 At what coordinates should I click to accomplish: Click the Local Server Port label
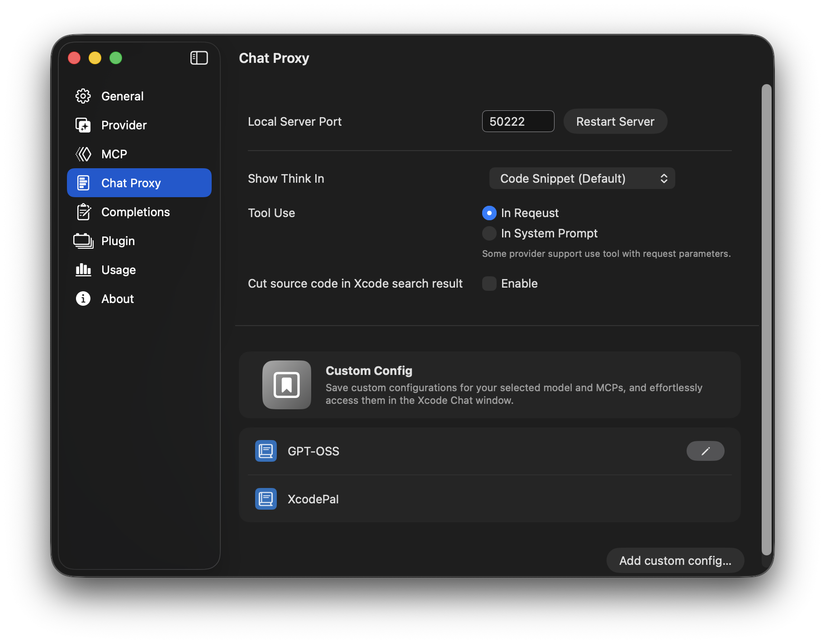click(x=295, y=122)
